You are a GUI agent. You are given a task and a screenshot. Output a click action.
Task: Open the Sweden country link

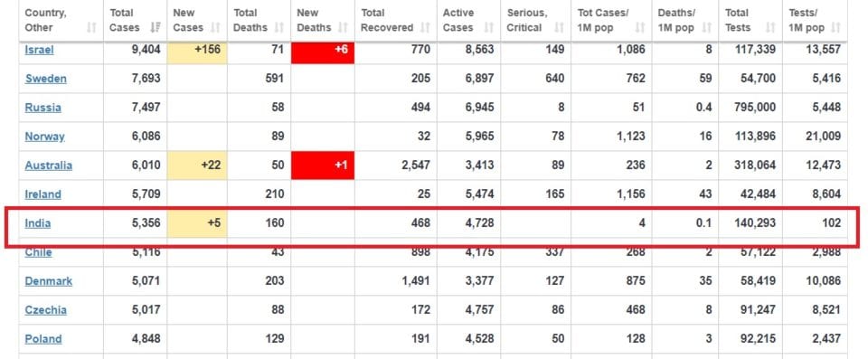pos(45,78)
